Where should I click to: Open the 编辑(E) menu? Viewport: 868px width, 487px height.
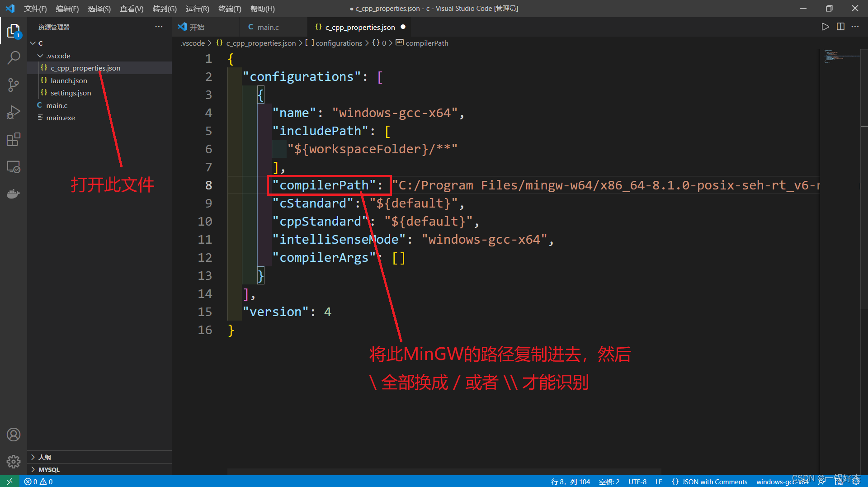pos(67,9)
